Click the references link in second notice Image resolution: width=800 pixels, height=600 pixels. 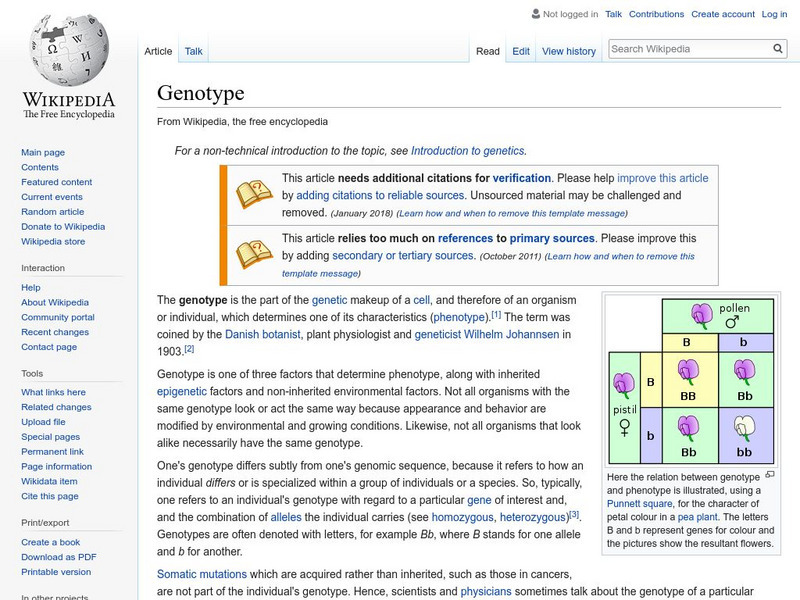(465, 238)
